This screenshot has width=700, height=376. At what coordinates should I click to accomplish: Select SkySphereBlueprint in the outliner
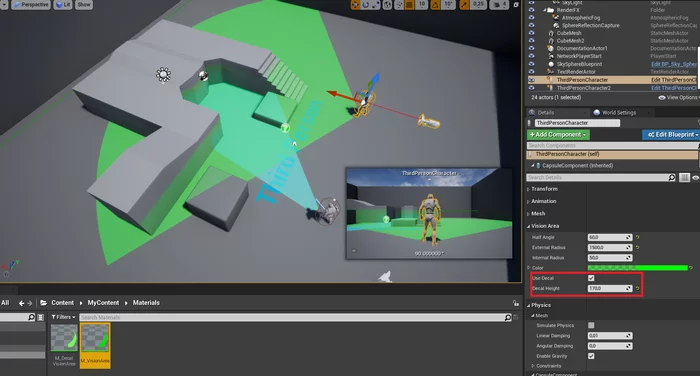click(x=579, y=64)
